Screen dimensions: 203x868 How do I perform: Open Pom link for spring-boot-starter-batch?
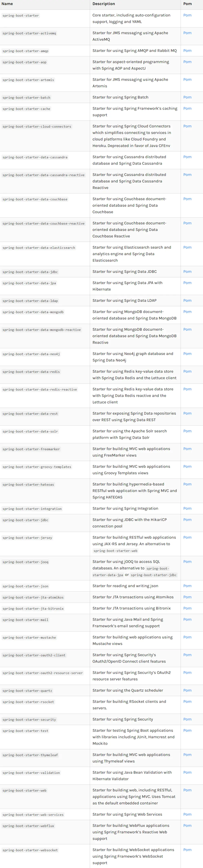pos(187,97)
